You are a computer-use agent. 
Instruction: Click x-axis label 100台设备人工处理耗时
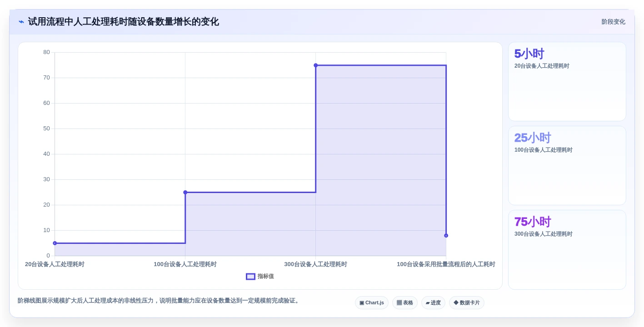click(x=185, y=264)
